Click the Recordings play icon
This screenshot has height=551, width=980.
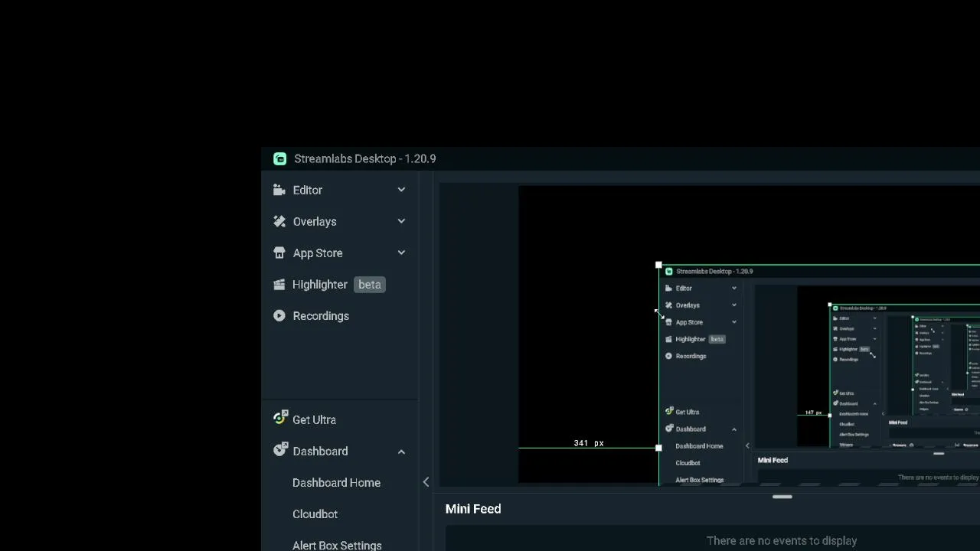pos(279,315)
